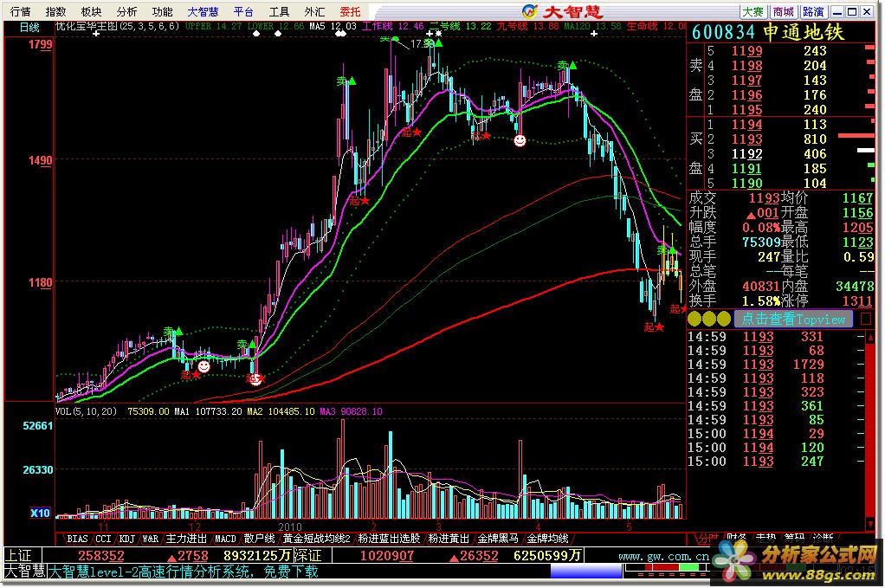
Task: Open the 分析 menu
Action: tap(127, 11)
